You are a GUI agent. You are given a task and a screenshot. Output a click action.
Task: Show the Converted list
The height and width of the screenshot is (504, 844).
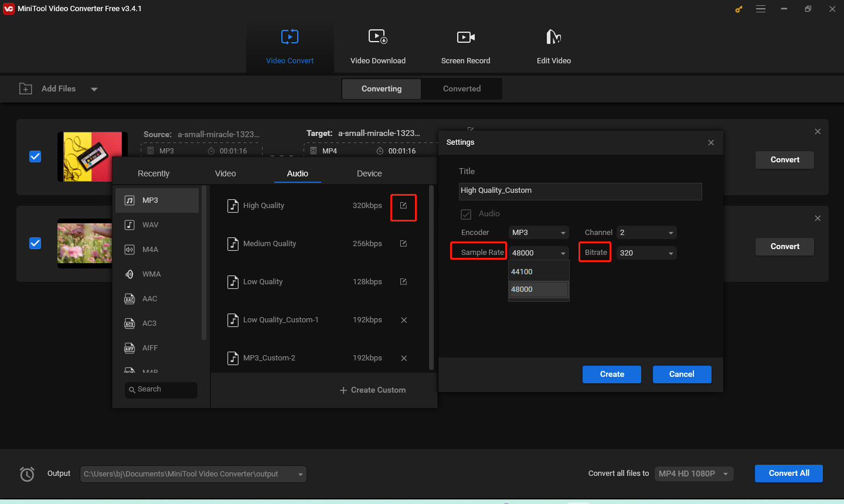462,88
